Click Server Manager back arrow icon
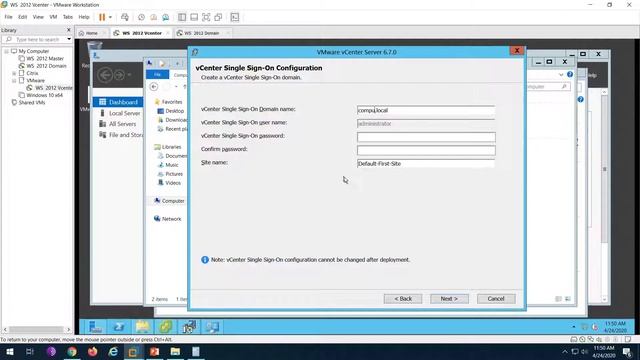This screenshot has width=640, height=360. pyautogui.click(x=105, y=75)
